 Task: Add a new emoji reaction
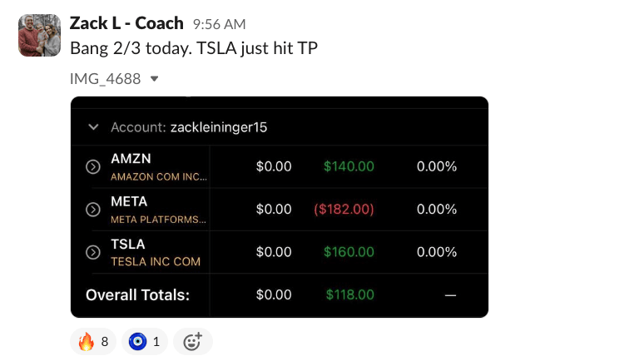pyautogui.click(x=192, y=341)
